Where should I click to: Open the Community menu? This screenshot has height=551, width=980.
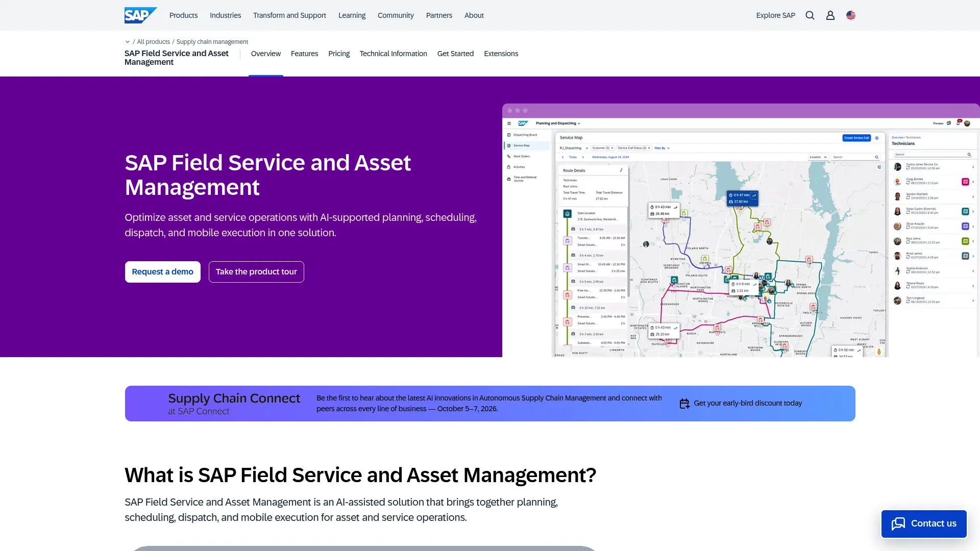pos(396,15)
